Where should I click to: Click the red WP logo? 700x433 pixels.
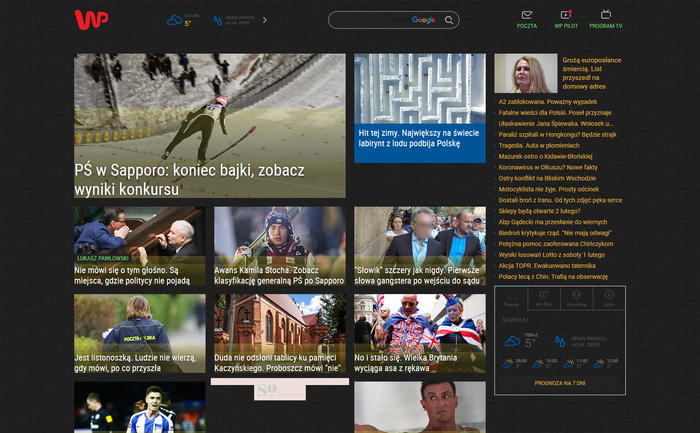(91, 20)
